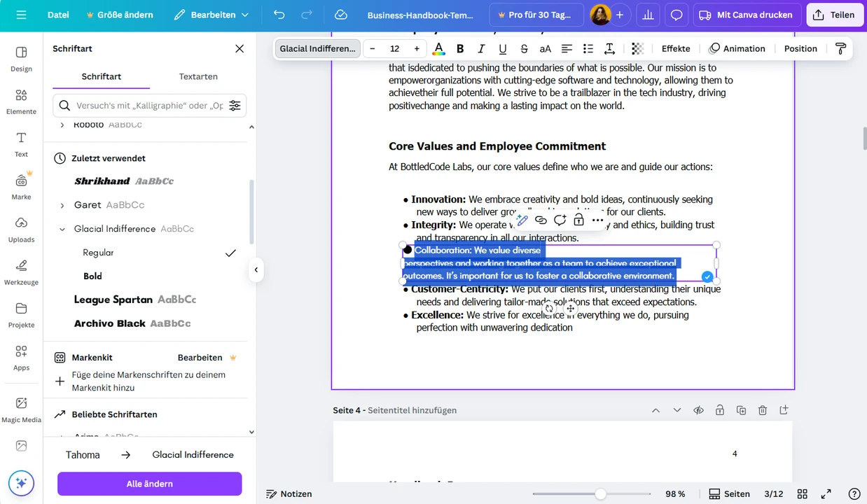Image resolution: width=867 pixels, height=504 pixels.
Task: Toggle underline formatting
Action: 503,48
